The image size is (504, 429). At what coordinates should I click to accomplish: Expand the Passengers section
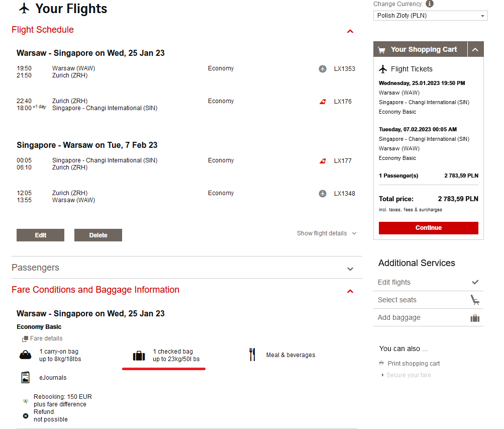350,269
